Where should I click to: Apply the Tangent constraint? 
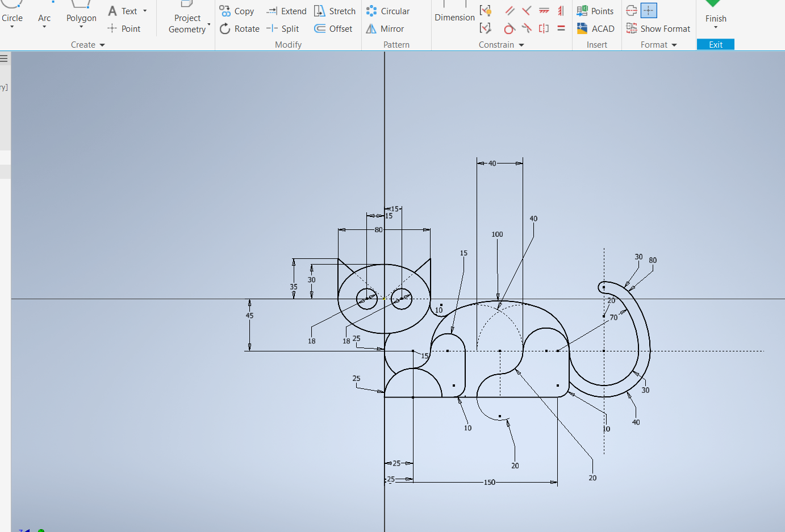[x=510, y=28]
